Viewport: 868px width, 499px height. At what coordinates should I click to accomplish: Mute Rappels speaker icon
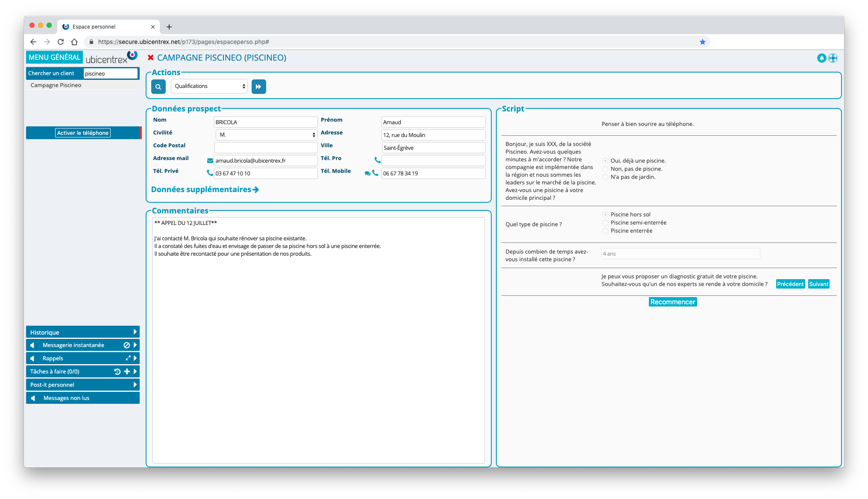pos(32,358)
